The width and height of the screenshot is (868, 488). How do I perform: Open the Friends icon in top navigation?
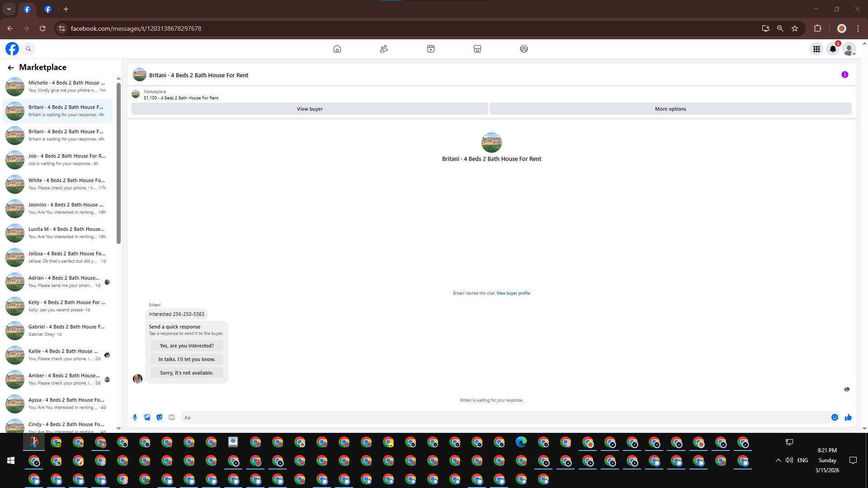[384, 49]
